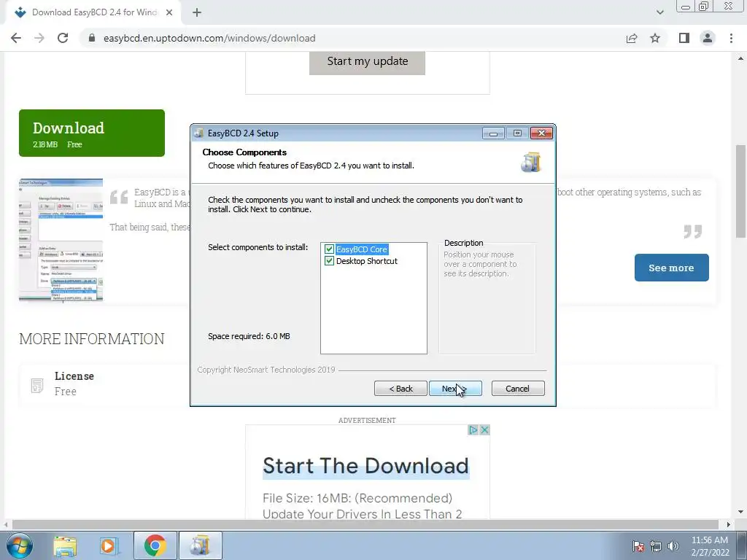Open the tab search dropdown arrow
Image resolution: width=747 pixels, height=560 pixels.
tap(659, 12)
